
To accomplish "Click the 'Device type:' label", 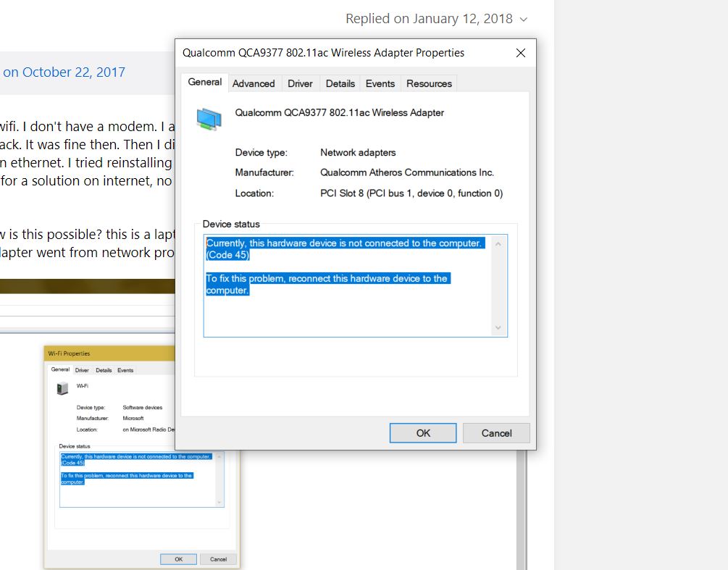I will tap(262, 153).
